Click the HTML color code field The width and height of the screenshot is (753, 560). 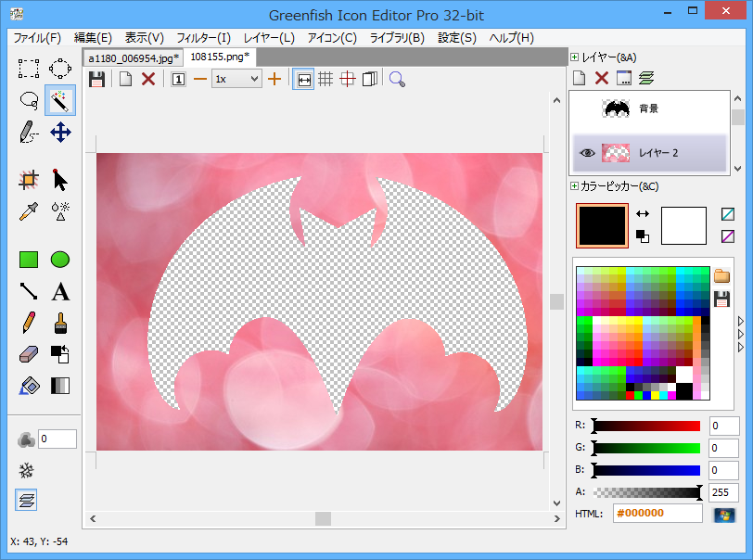click(x=657, y=514)
